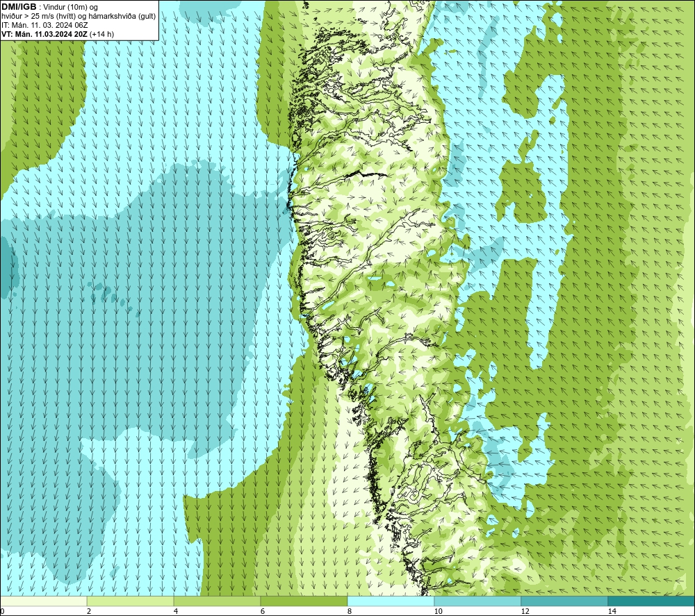Click the scale label '6'
This screenshot has width=695, height=616.
[x=263, y=611]
